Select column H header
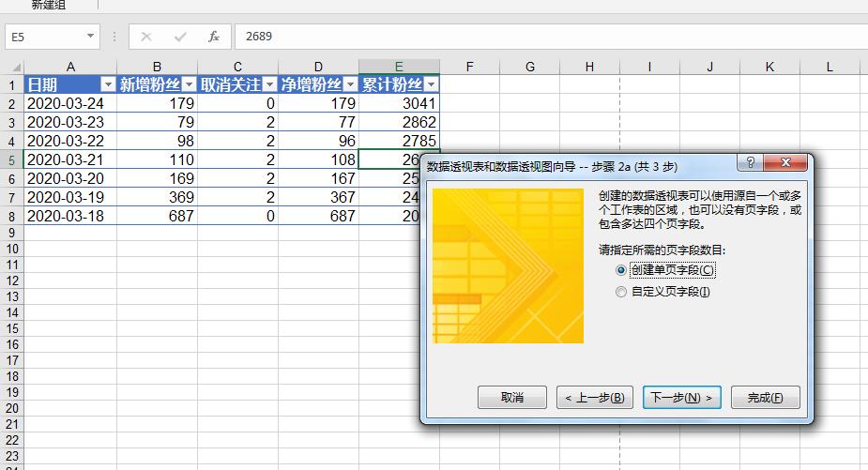868x470 pixels. click(589, 67)
